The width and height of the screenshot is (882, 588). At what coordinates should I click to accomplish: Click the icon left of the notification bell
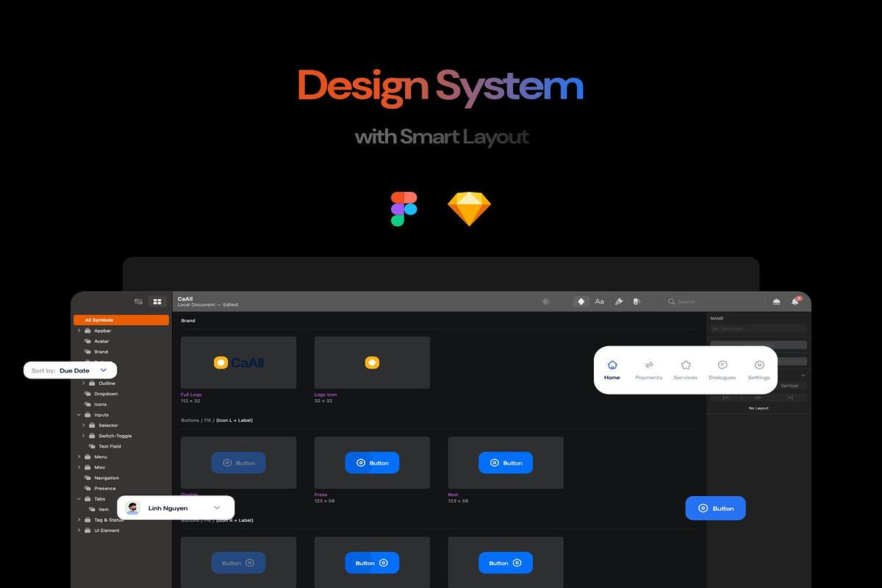(x=777, y=302)
